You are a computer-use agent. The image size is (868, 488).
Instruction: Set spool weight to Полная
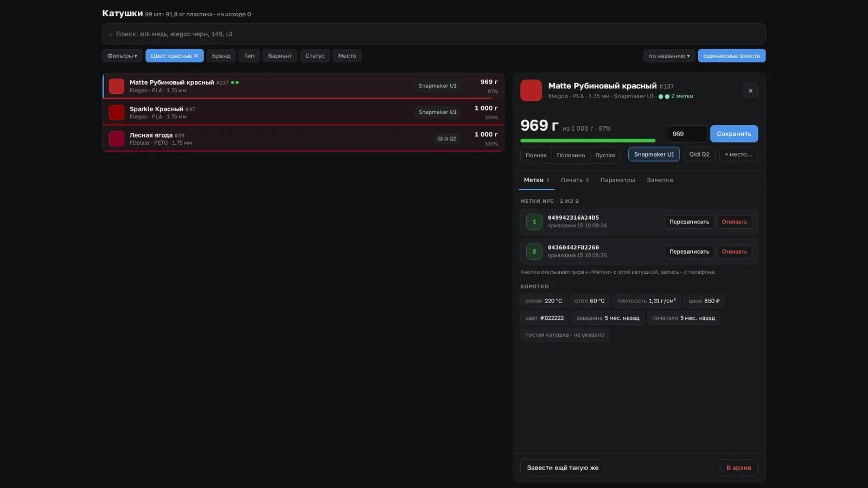(536, 155)
